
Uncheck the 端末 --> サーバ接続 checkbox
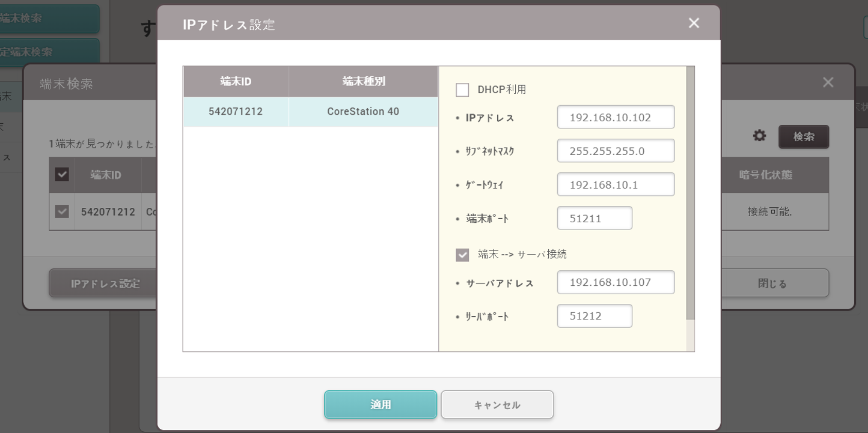tap(462, 255)
